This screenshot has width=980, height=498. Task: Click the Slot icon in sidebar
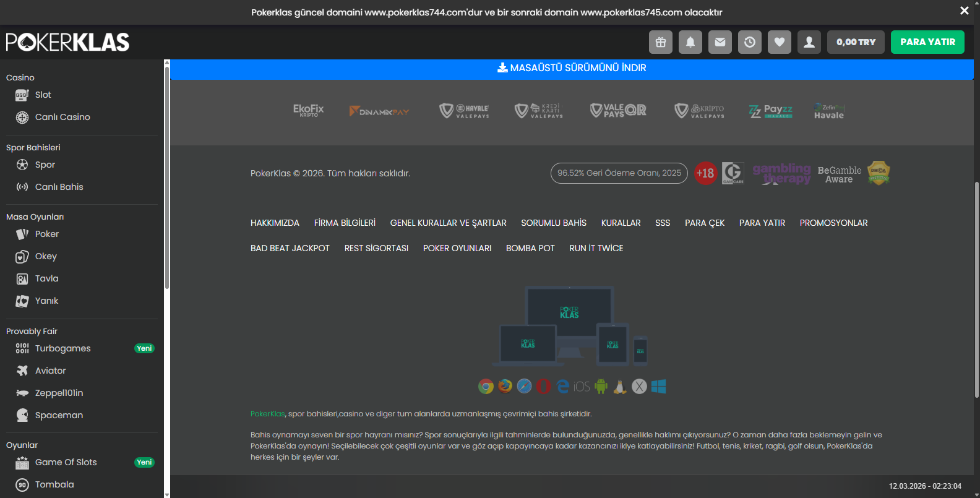[22, 95]
